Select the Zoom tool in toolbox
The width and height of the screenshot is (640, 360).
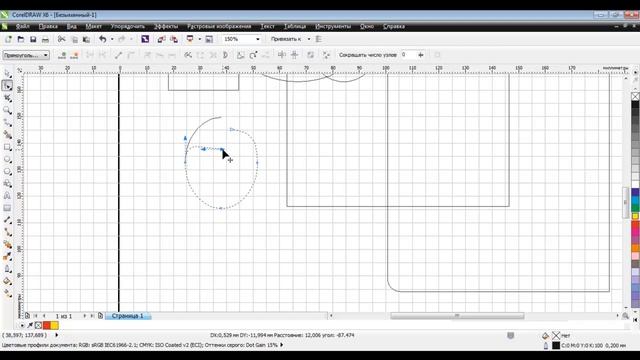7,110
